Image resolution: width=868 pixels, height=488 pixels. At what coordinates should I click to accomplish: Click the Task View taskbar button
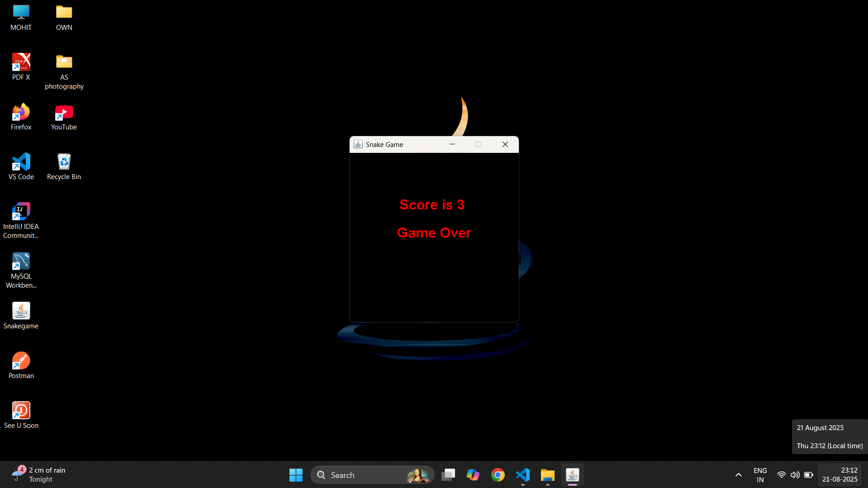448,475
